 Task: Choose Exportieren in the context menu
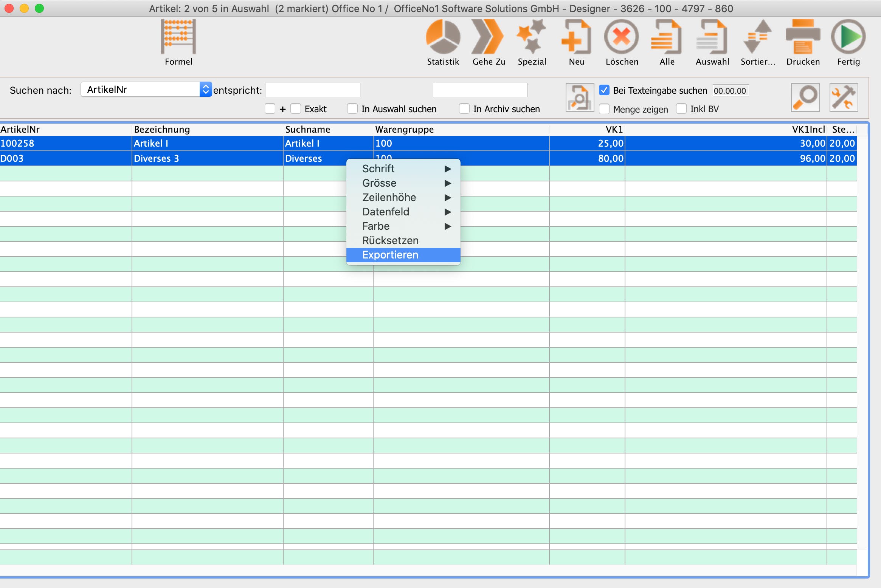tap(403, 255)
